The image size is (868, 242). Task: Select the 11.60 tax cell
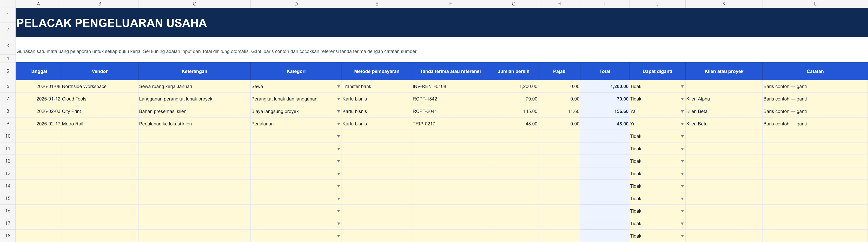(559, 111)
